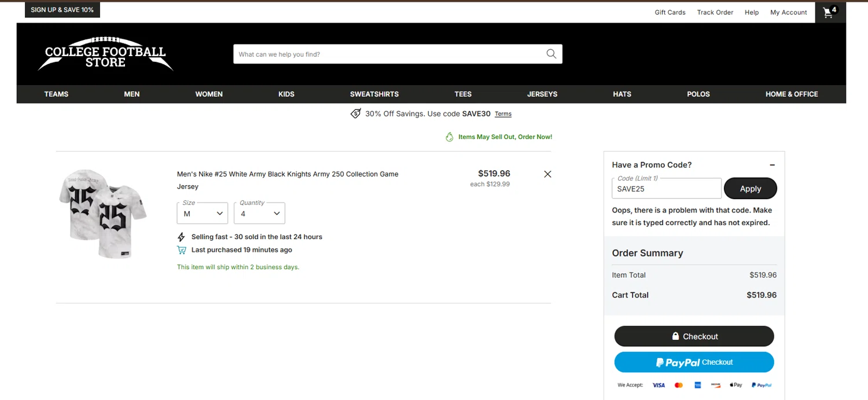Click the PayPal accepted icon

point(762,385)
